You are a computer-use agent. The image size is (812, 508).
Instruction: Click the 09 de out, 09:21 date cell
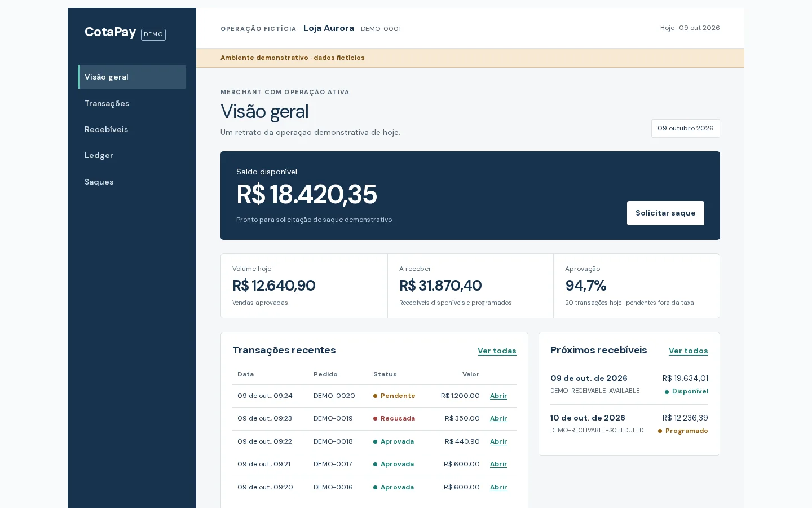pos(264,464)
